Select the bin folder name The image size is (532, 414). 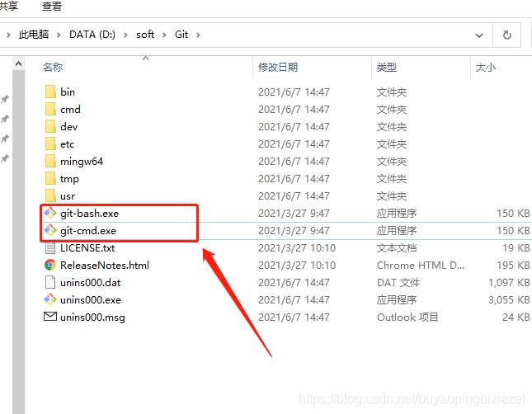[68, 92]
